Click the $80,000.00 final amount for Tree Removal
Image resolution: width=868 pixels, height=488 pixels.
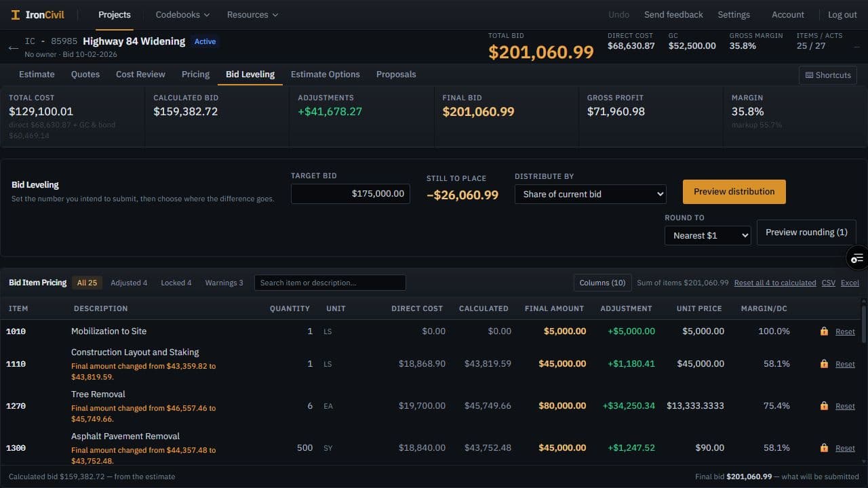[562, 406]
